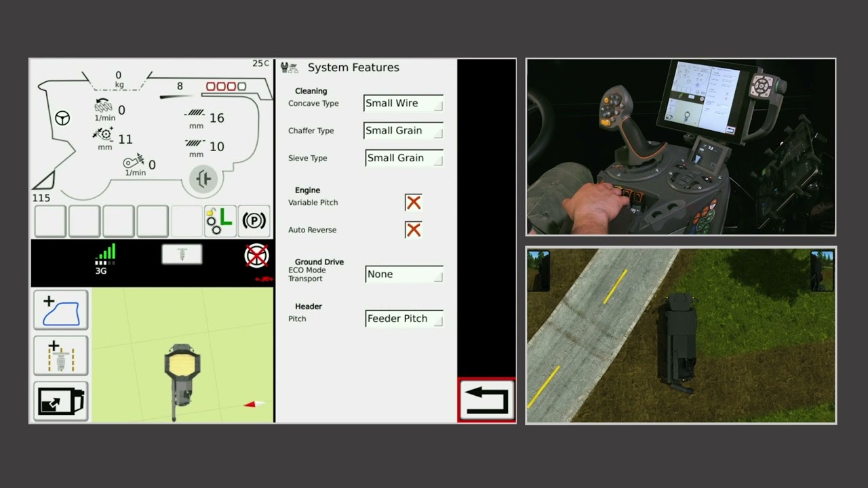This screenshot has width=868, height=488.
Task: Click the Engine section heading
Action: (x=307, y=190)
